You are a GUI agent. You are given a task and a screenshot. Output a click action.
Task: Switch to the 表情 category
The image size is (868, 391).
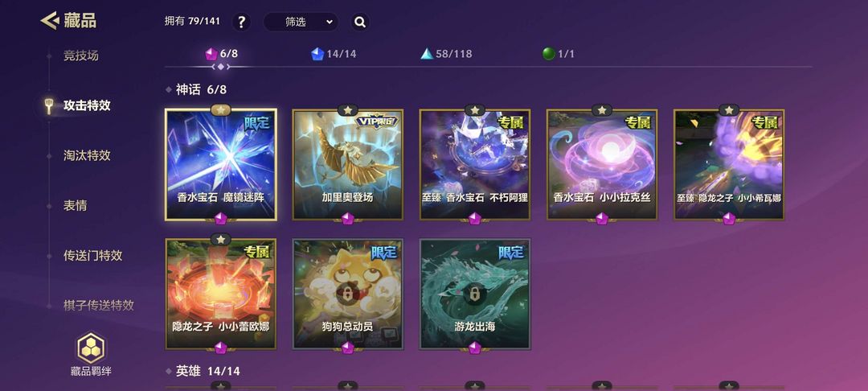click(x=75, y=205)
